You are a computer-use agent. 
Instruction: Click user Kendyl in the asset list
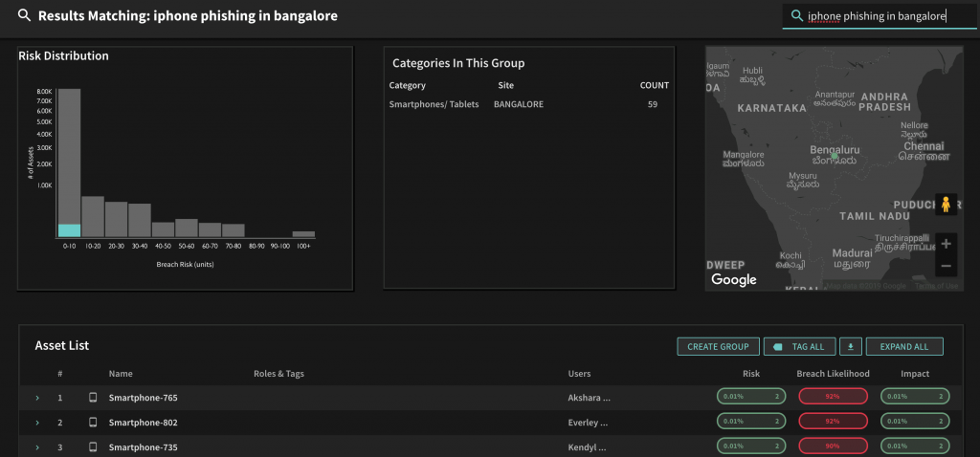click(x=587, y=447)
